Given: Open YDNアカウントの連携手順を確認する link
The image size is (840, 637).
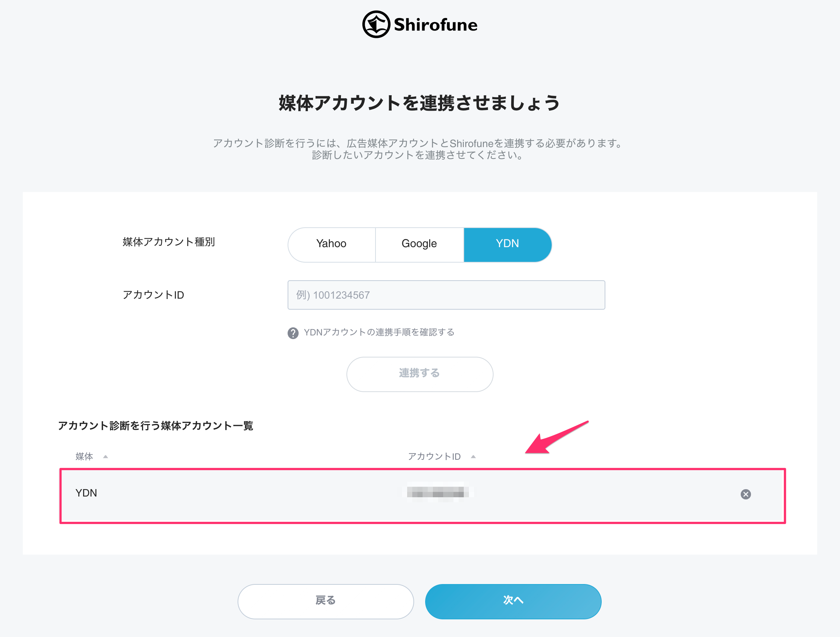Looking at the screenshot, I should click(379, 332).
